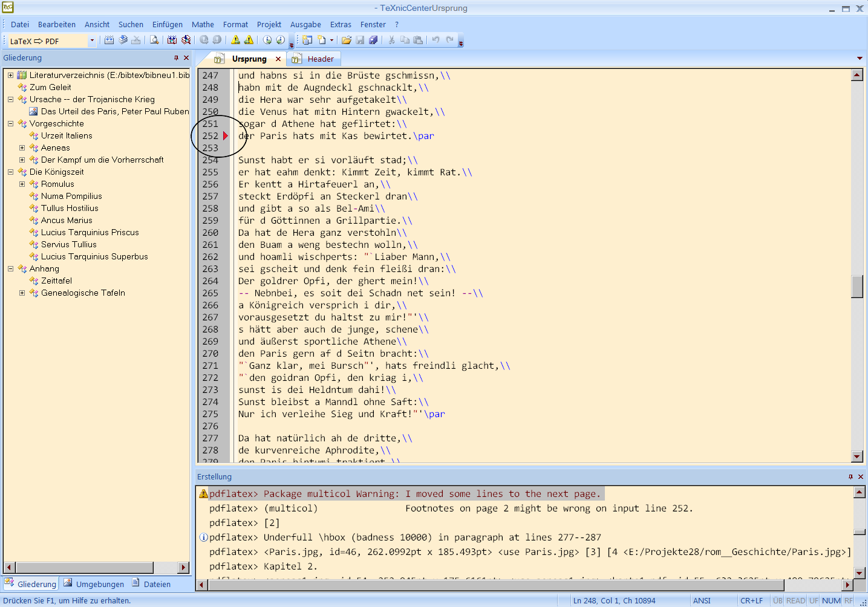Open the document tab list dropdown

click(x=860, y=59)
